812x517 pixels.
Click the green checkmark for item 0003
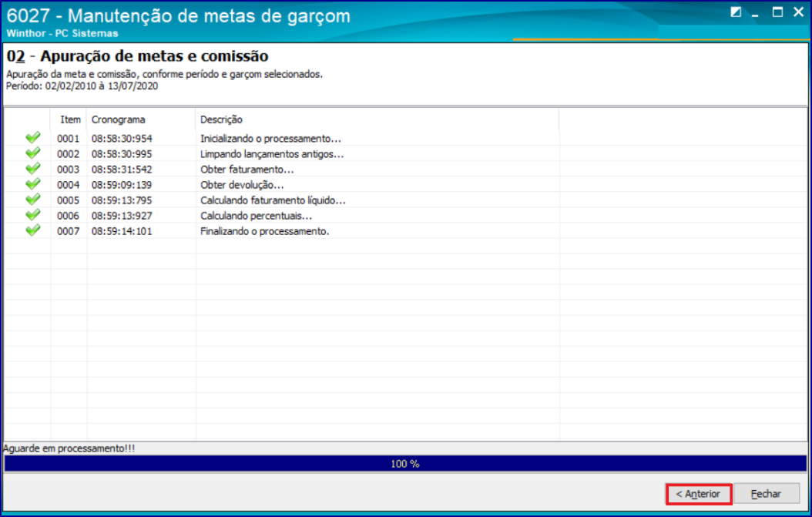click(x=32, y=169)
